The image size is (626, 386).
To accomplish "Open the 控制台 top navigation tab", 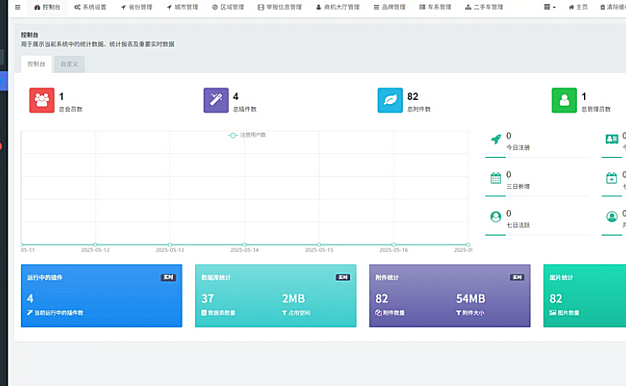I will 47,7.
